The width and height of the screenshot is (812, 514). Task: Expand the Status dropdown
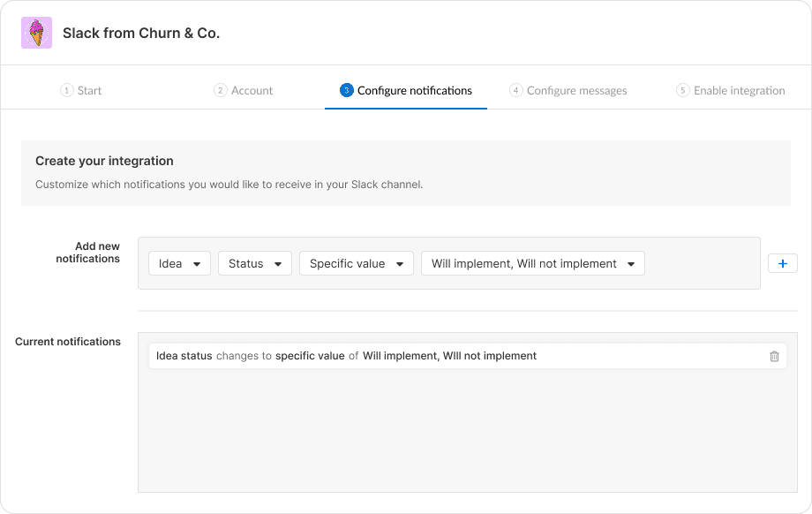pyautogui.click(x=254, y=263)
